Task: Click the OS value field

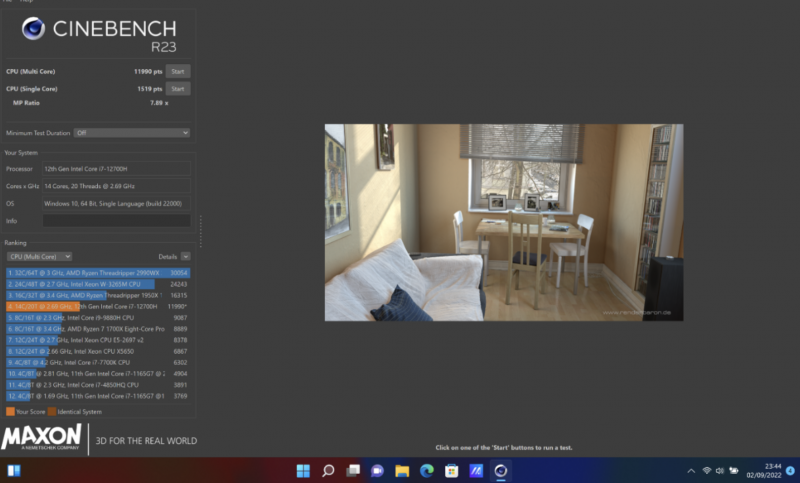Action: click(x=116, y=204)
